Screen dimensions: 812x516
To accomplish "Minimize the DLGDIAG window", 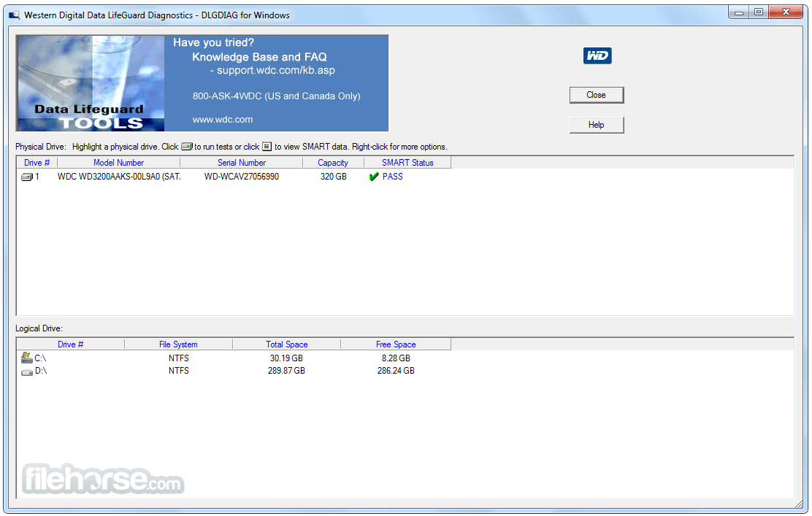I will pos(739,12).
